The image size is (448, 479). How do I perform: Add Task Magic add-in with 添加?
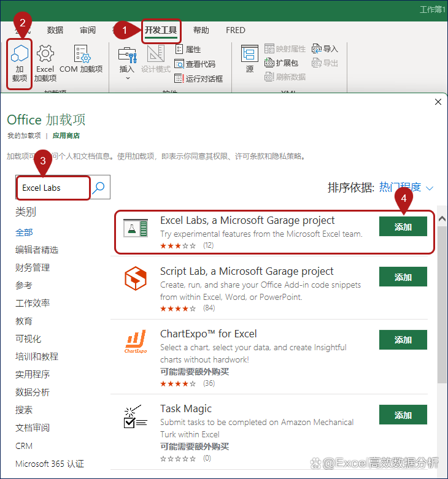coord(403,415)
